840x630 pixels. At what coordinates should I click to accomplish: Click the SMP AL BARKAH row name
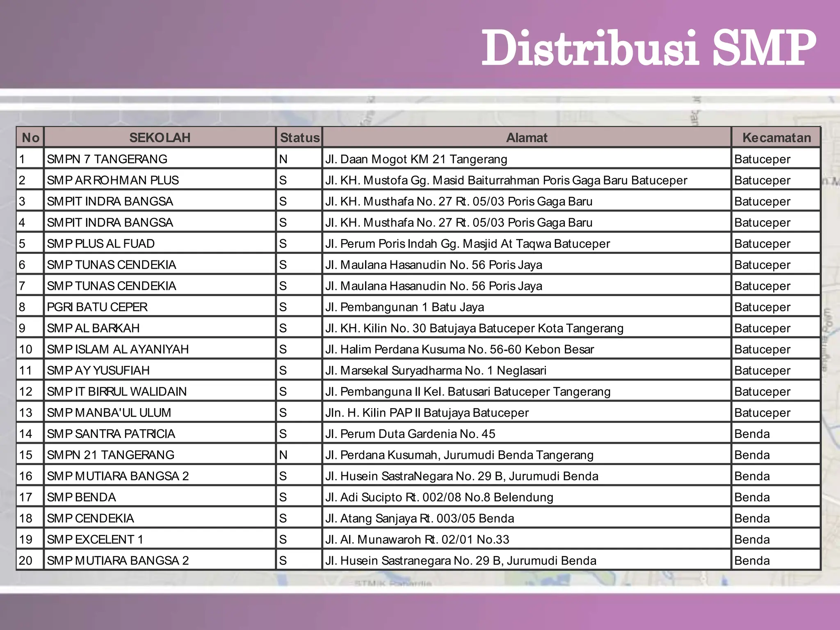[94, 328]
